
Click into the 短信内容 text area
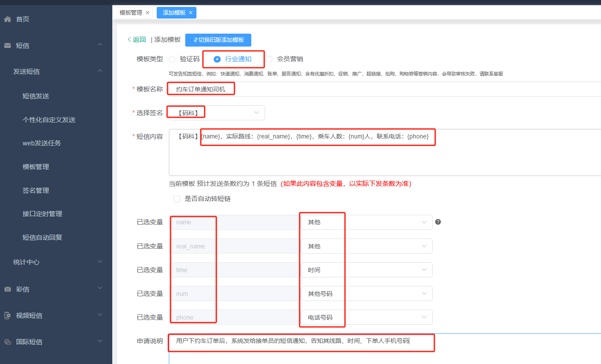tap(385, 152)
